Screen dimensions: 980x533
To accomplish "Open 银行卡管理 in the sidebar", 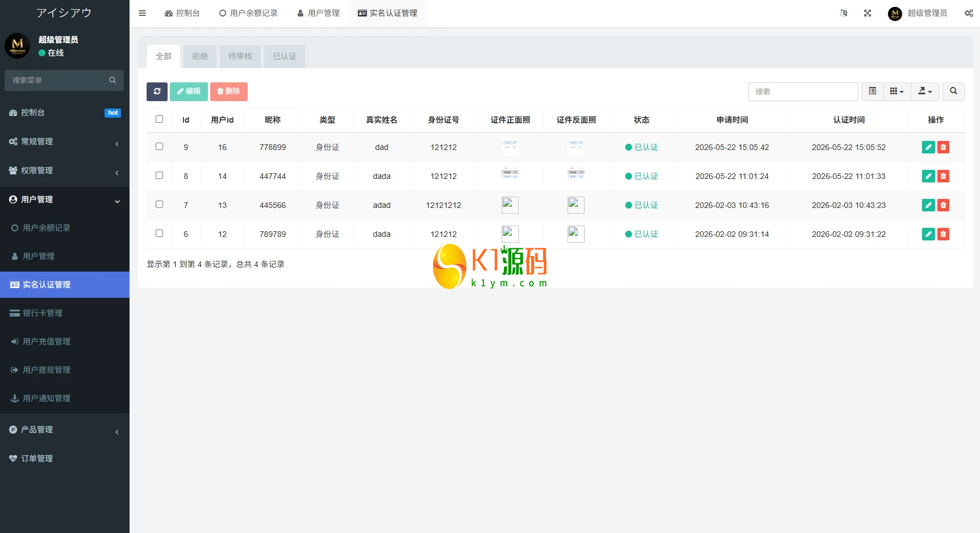I will [x=65, y=313].
